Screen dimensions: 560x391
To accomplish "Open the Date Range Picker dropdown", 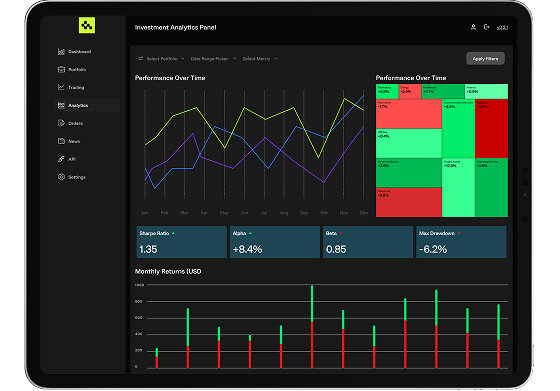I will coord(213,59).
